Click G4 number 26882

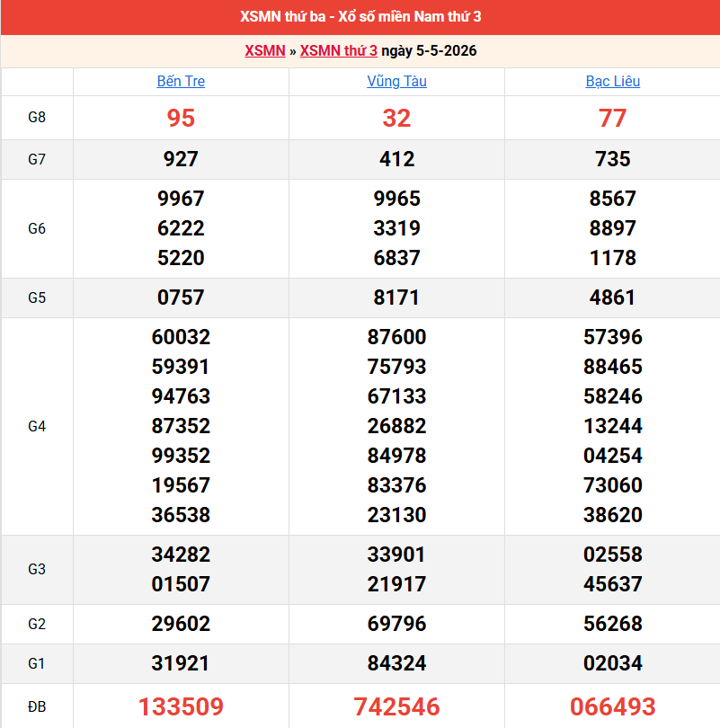(396, 426)
